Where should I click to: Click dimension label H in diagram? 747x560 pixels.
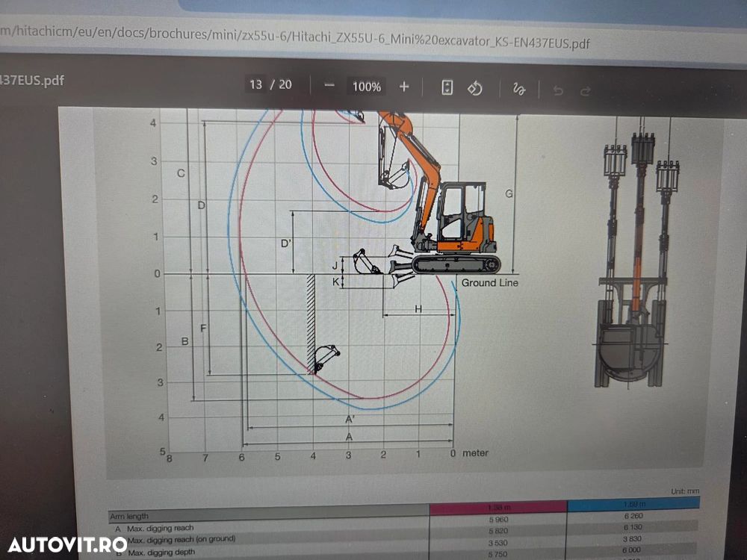(x=418, y=309)
